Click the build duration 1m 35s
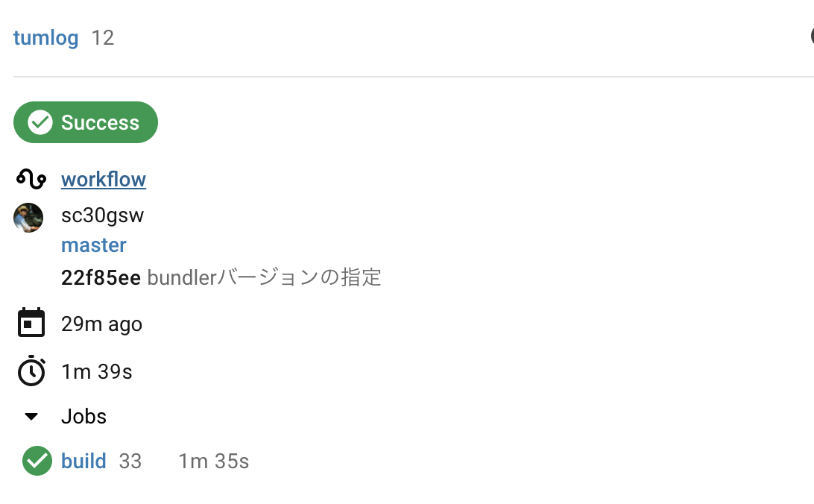Viewport: 814px width, 504px height. (x=213, y=461)
